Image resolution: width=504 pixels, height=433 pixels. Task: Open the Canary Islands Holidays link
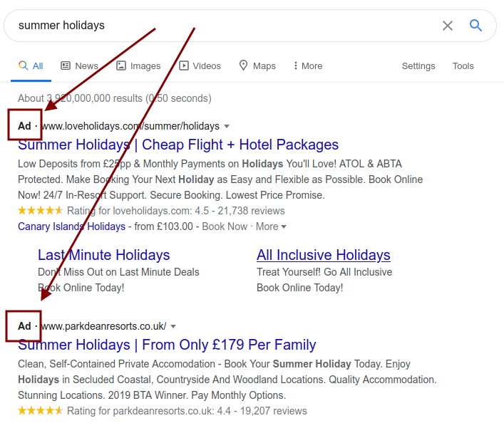72,226
